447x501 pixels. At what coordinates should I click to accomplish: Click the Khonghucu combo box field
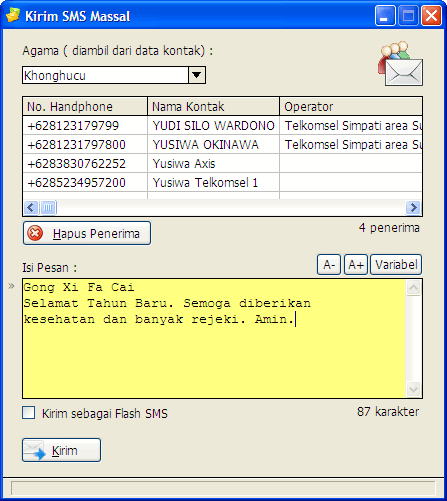(114, 75)
